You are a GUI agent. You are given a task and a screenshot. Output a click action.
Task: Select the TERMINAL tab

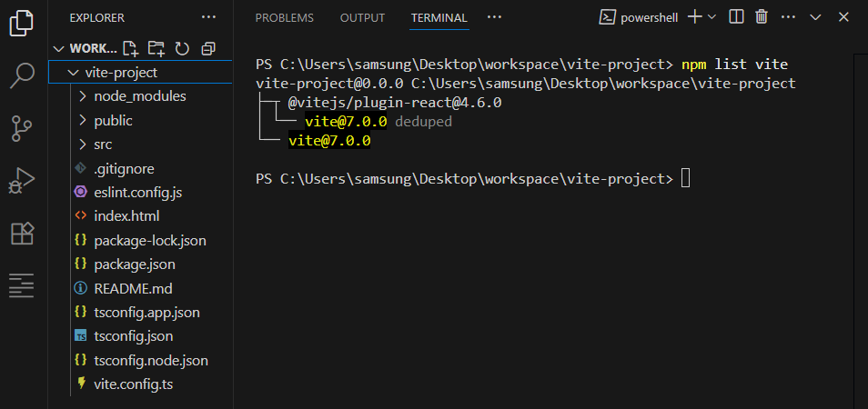439,18
